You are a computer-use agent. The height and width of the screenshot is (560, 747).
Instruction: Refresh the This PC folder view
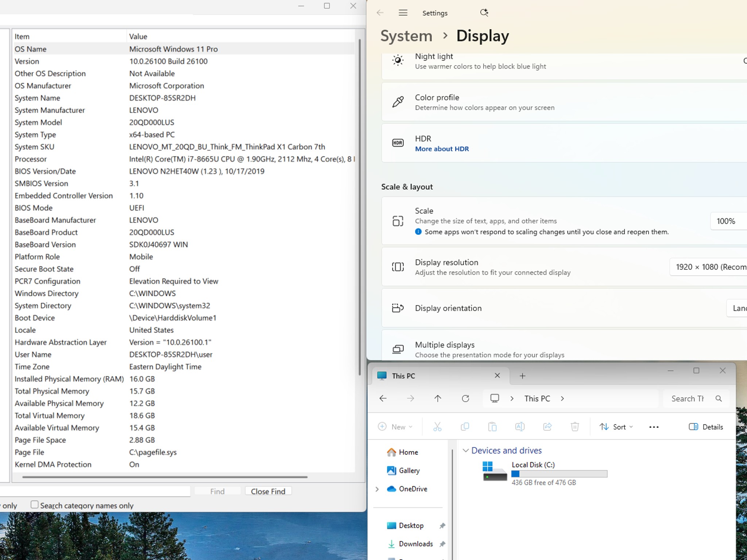(x=465, y=398)
